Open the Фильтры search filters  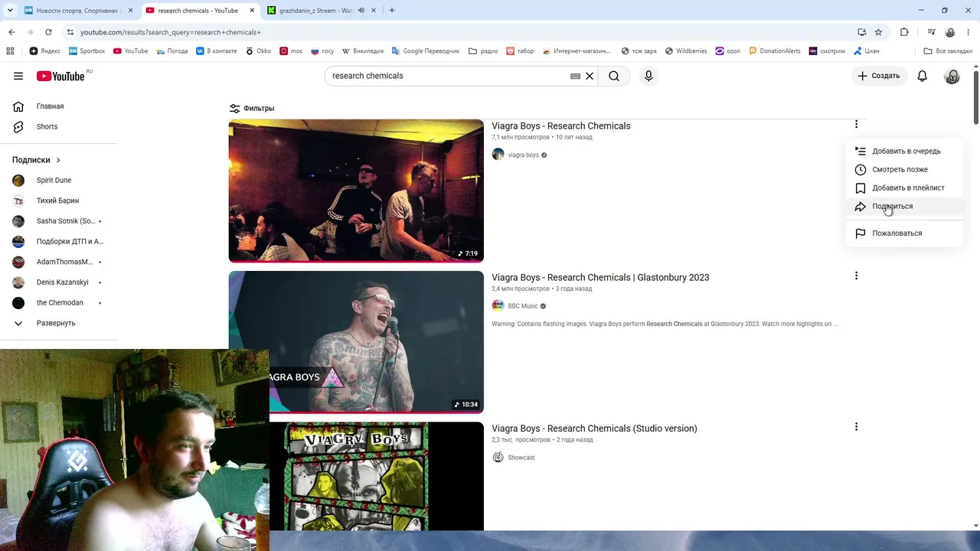252,109
